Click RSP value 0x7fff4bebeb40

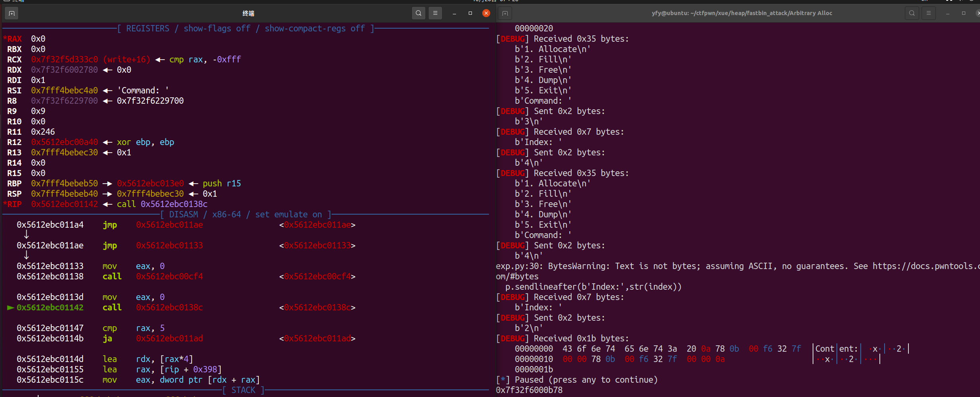64,194
